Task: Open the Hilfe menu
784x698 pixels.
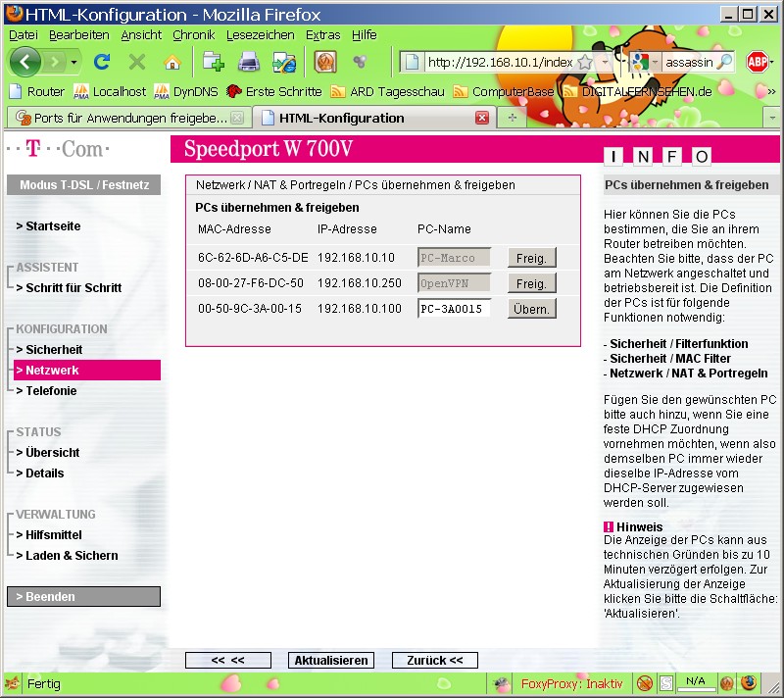Action: pos(364,35)
